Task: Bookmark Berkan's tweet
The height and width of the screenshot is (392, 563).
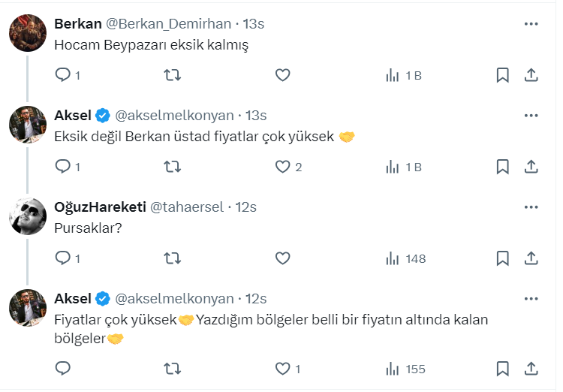Action: [x=503, y=75]
